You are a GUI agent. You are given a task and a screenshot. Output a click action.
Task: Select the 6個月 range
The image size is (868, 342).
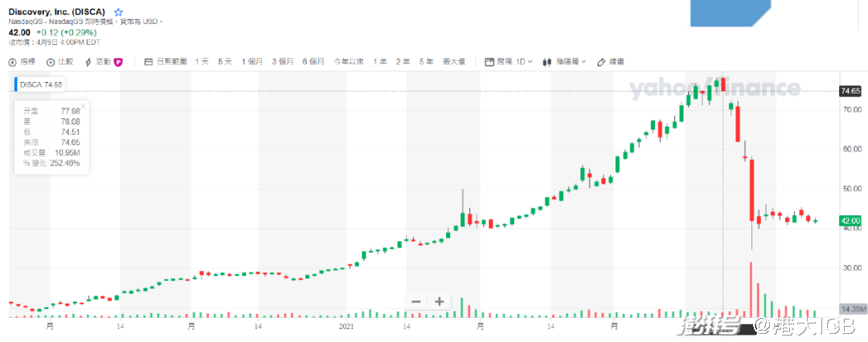point(313,62)
